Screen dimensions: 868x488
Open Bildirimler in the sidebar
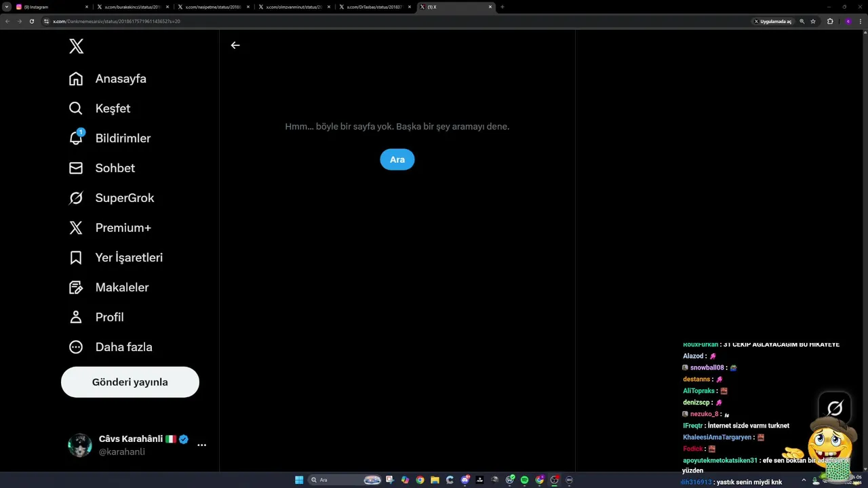tap(110, 138)
